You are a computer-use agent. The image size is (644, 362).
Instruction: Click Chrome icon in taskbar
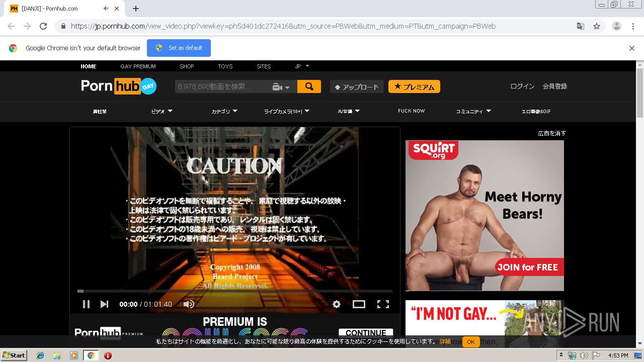91,355
